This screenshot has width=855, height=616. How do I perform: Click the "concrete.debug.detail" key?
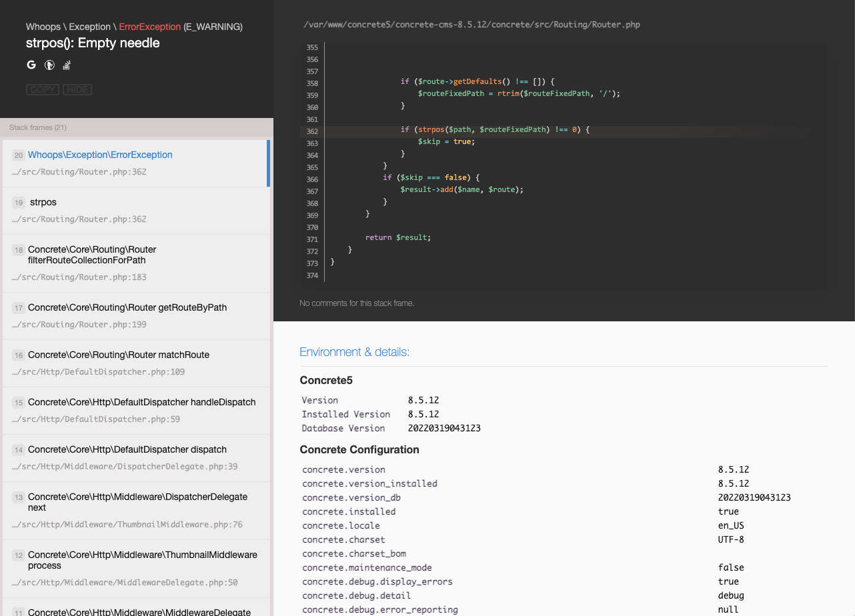click(x=356, y=596)
